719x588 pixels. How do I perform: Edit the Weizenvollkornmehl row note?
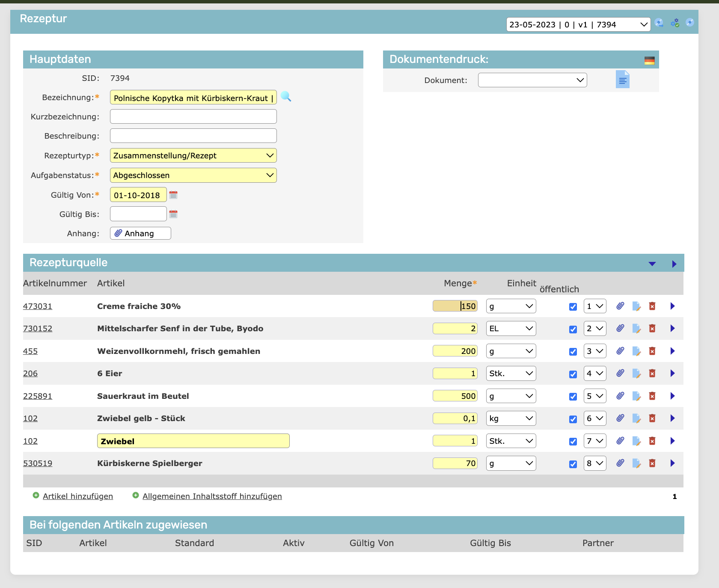coord(636,351)
